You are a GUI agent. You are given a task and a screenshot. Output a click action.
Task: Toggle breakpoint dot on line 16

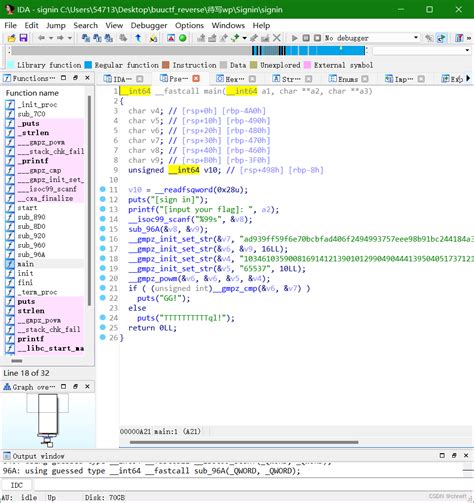tap(103, 239)
